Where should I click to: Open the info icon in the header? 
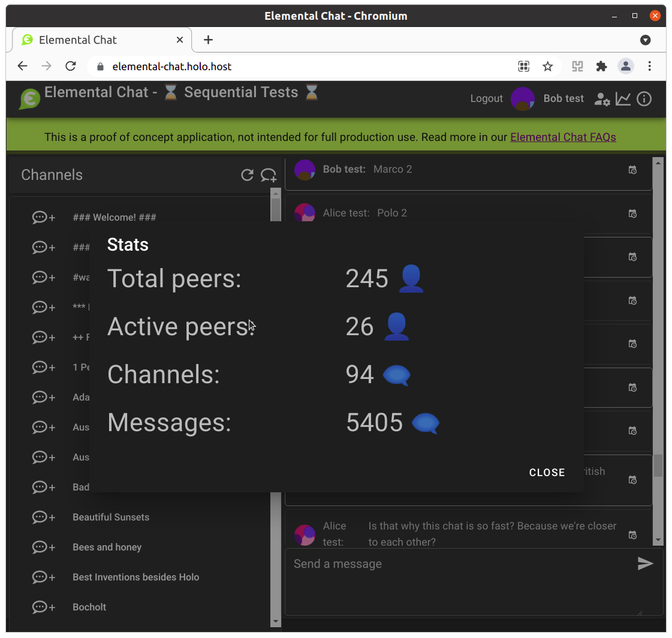click(644, 99)
